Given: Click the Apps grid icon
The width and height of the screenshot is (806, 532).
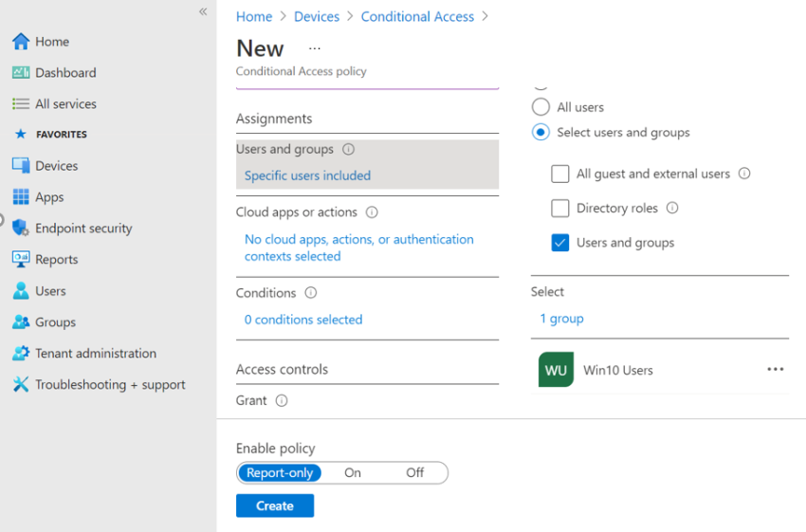Looking at the screenshot, I should click(x=21, y=197).
